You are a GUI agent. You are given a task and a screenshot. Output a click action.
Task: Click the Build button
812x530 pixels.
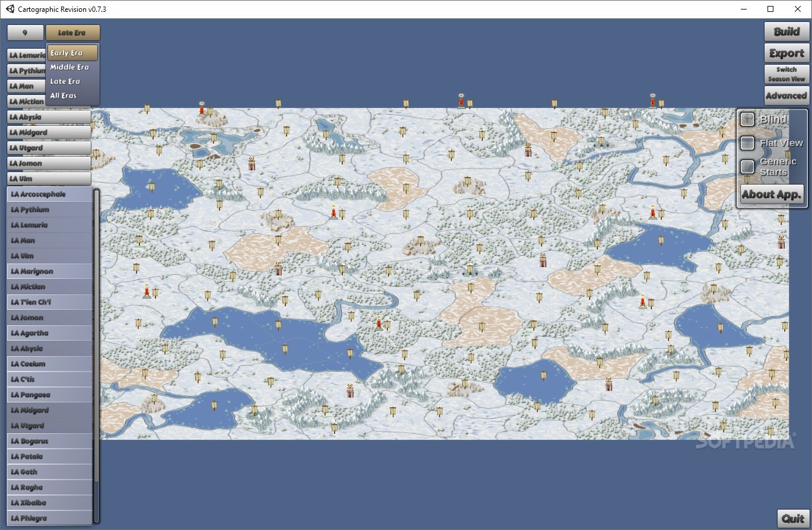coord(786,32)
